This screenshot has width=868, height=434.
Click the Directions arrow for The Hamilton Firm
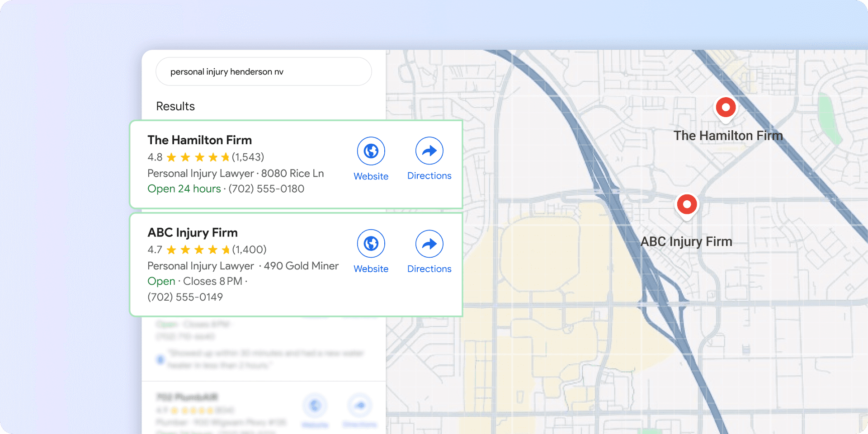tap(429, 151)
